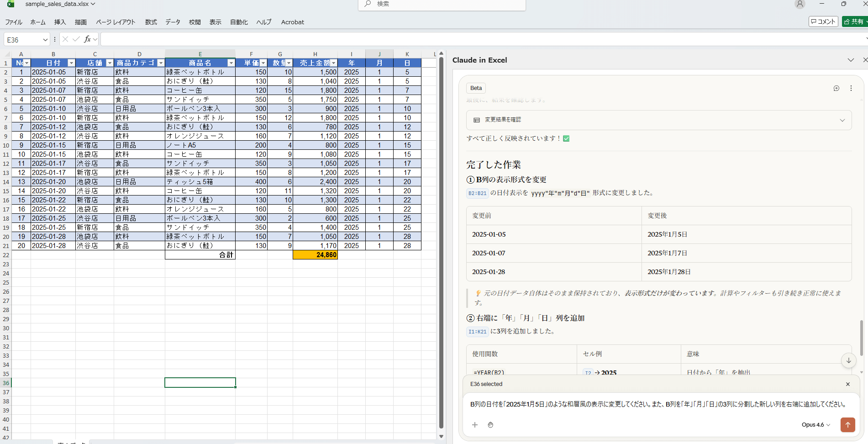This screenshot has height=444, width=868.
Task: Click the hand icon beside the plus button
Action: 490,425
